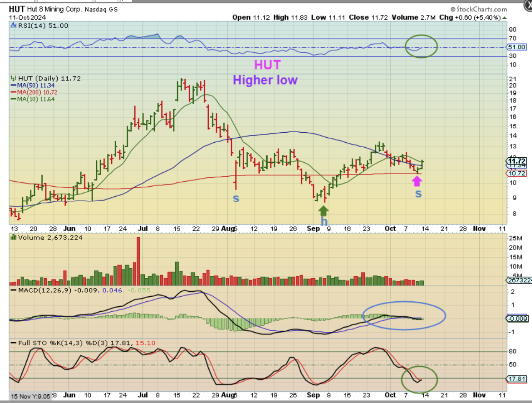
Task: Click the tallest red volume bar in late June
Action: (138, 261)
